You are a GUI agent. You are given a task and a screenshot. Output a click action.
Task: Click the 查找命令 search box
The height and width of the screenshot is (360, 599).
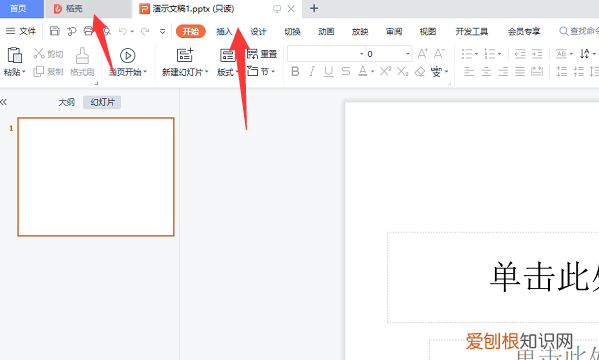click(x=579, y=31)
